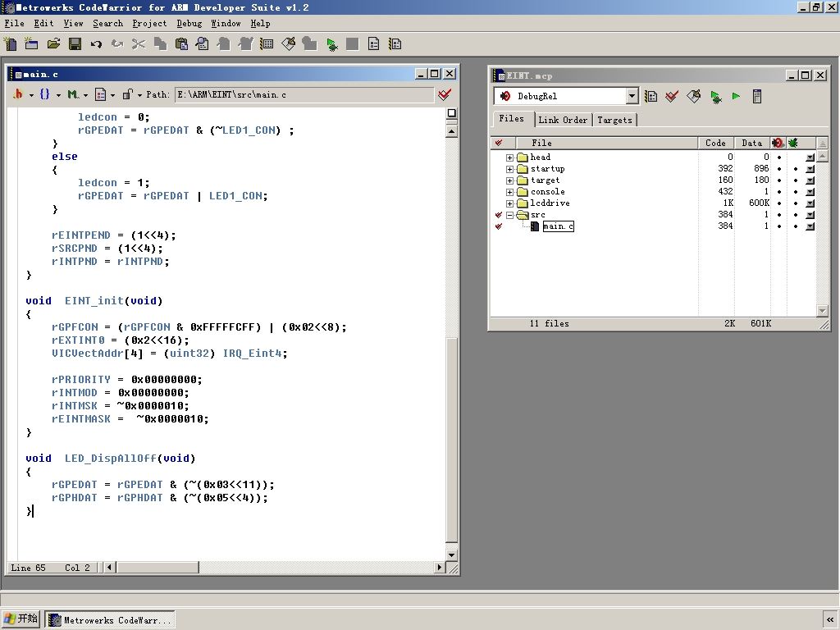Image resolution: width=840 pixels, height=630 pixels.
Task: Click the Path field showing E:\ARM\EINT\src\main.c
Action: pos(304,95)
